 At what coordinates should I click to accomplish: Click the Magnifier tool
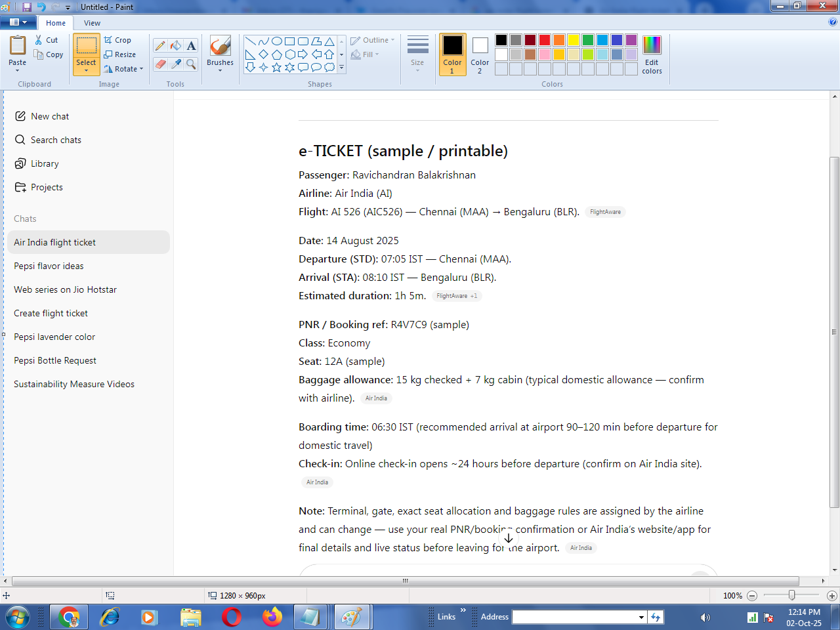point(191,64)
